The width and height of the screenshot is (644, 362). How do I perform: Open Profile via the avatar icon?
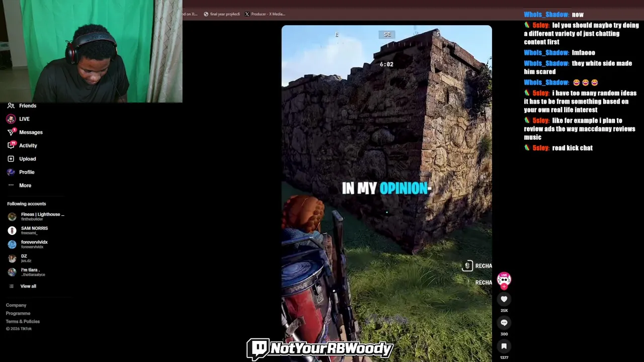[x=11, y=172]
